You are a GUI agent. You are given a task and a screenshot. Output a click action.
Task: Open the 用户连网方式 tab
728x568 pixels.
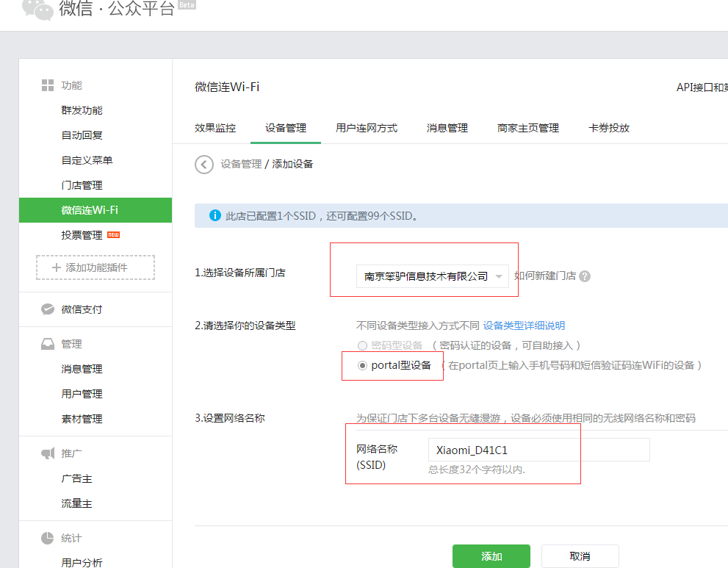click(367, 128)
